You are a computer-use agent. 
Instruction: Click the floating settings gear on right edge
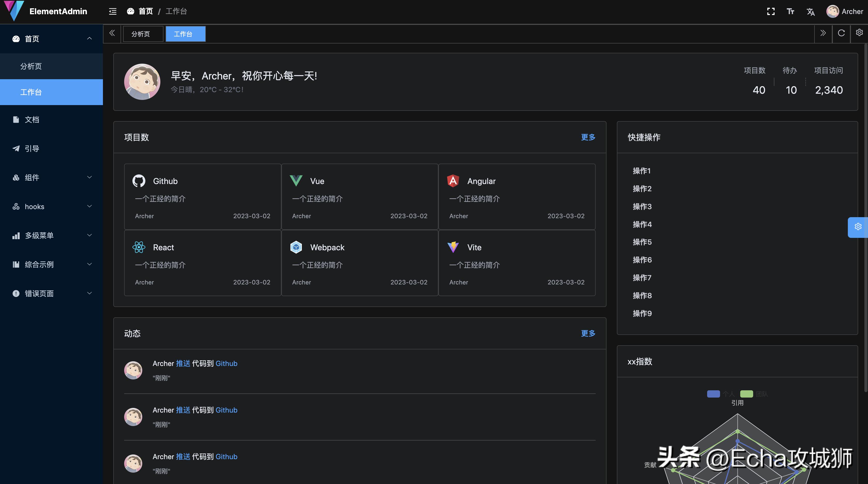click(858, 227)
